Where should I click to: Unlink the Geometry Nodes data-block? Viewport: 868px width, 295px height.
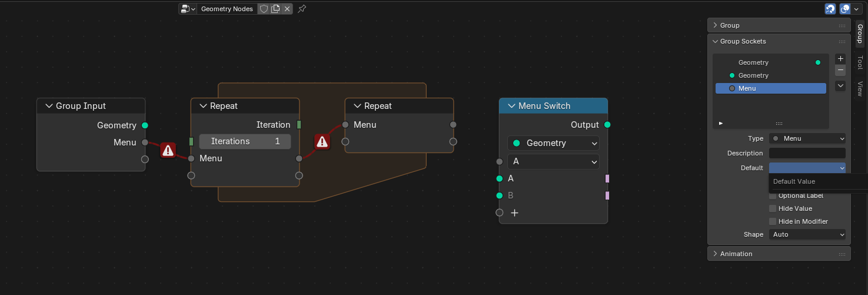click(287, 9)
